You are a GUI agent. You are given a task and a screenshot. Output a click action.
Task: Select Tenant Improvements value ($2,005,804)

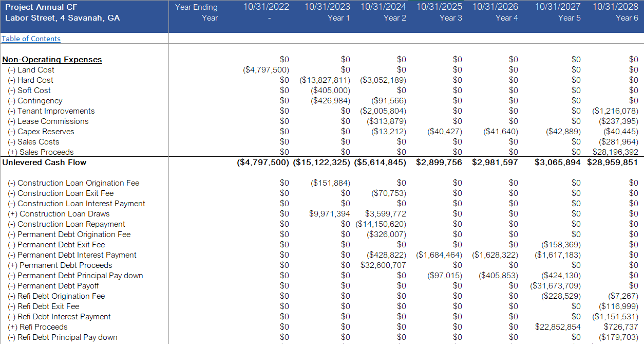tap(383, 111)
